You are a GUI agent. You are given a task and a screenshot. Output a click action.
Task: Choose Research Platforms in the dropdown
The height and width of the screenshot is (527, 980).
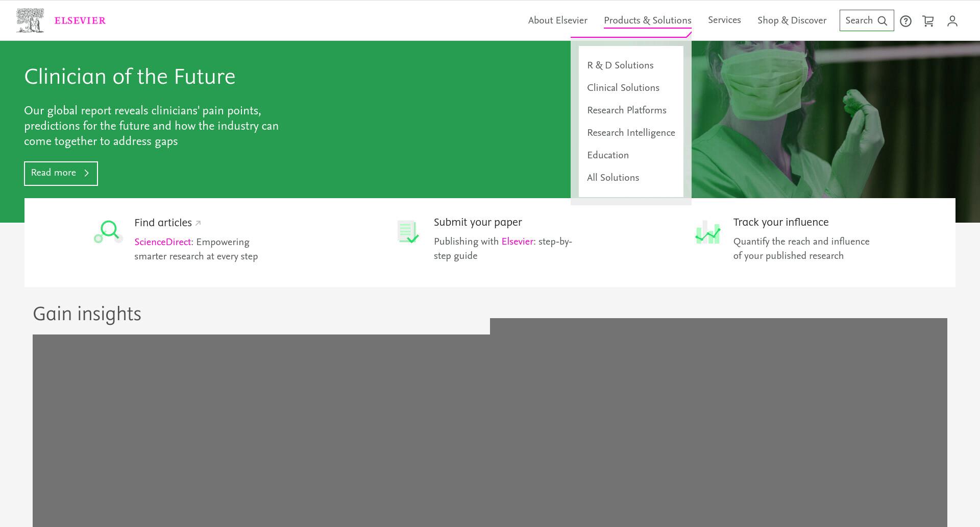626,110
